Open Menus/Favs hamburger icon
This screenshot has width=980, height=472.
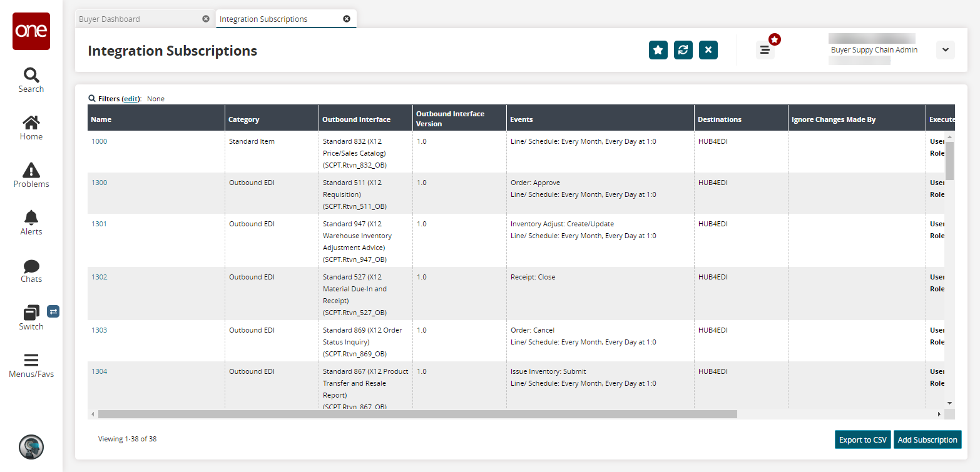[31, 361]
